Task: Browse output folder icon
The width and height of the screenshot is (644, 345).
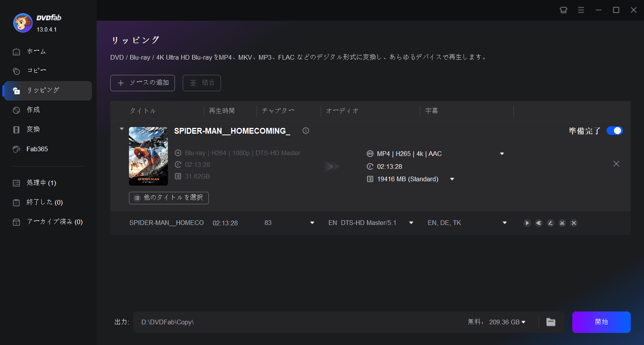Action: (x=551, y=322)
